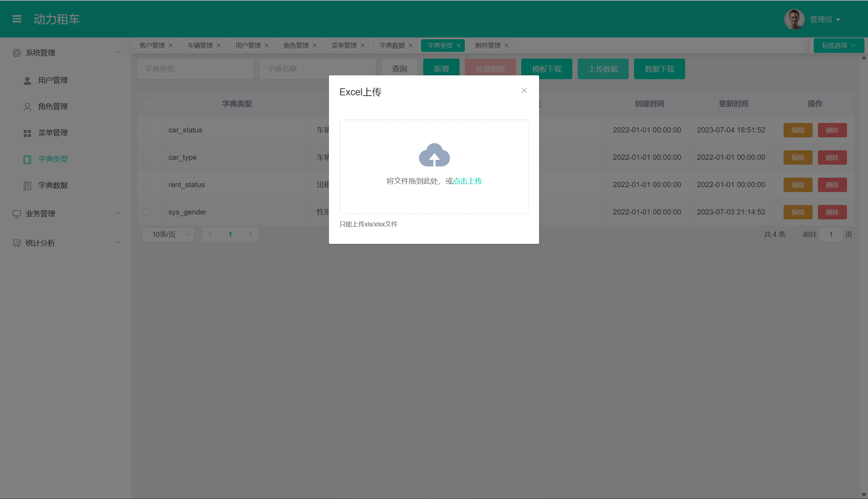The width and height of the screenshot is (868, 499).
Task: Collapse the 系统管理 menu chevron
Action: [x=118, y=52]
